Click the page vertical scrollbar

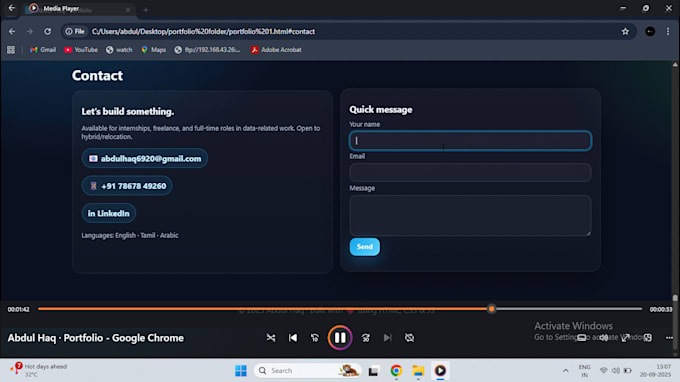coord(675,297)
